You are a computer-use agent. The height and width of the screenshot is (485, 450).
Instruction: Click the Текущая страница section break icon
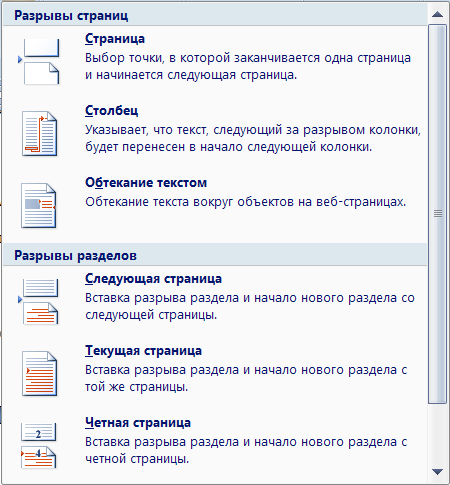pos(40,374)
